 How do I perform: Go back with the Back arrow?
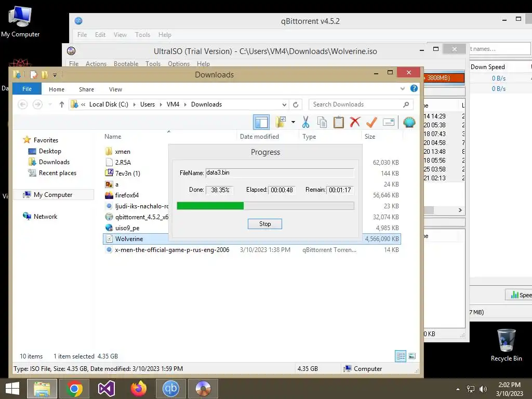pyautogui.click(x=23, y=104)
